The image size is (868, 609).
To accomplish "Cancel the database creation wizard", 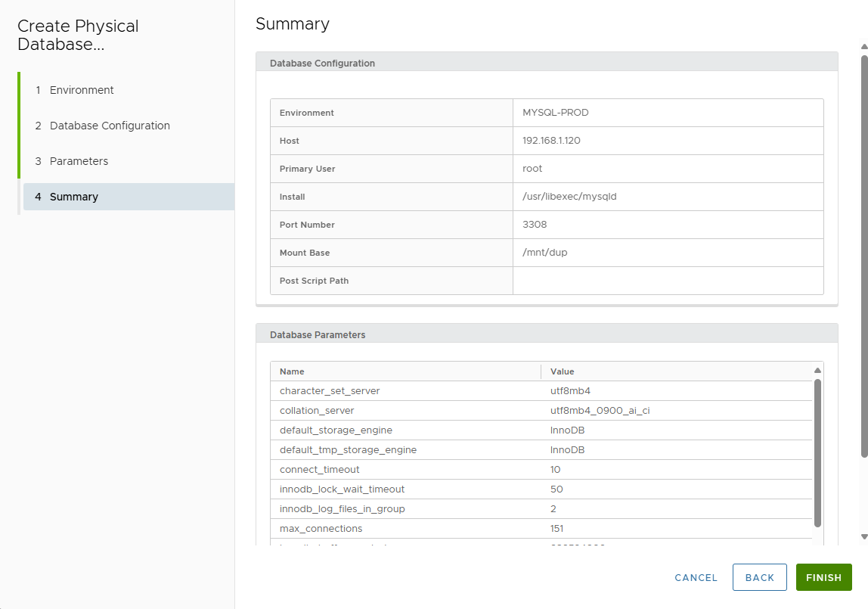I will tap(696, 577).
